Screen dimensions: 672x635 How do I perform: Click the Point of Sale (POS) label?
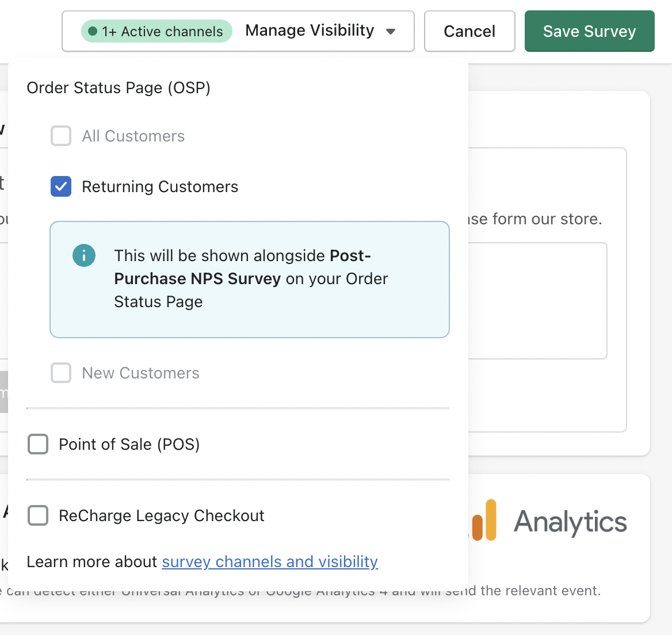click(x=129, y=445)
